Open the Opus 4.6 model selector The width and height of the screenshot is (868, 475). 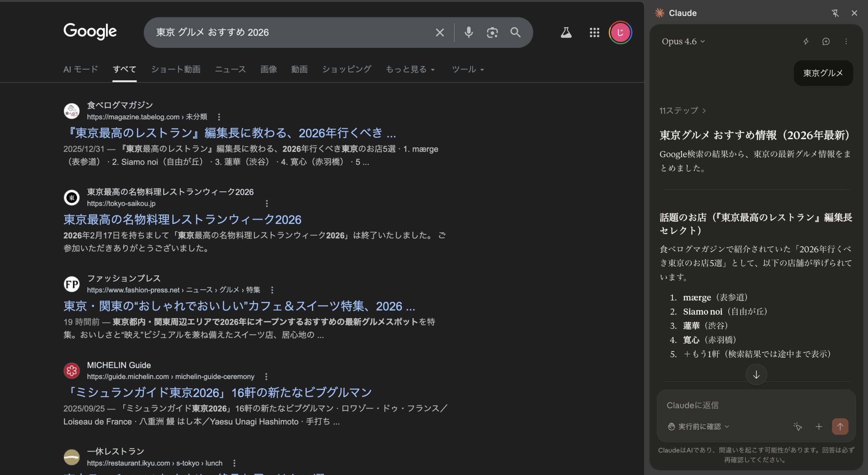click(683, 41)
